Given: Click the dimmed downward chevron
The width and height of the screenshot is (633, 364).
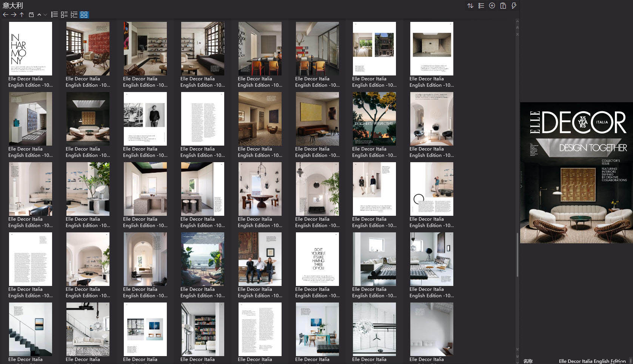Looking at the screenshot, I should pyautogui.click(x=45, y=15).
